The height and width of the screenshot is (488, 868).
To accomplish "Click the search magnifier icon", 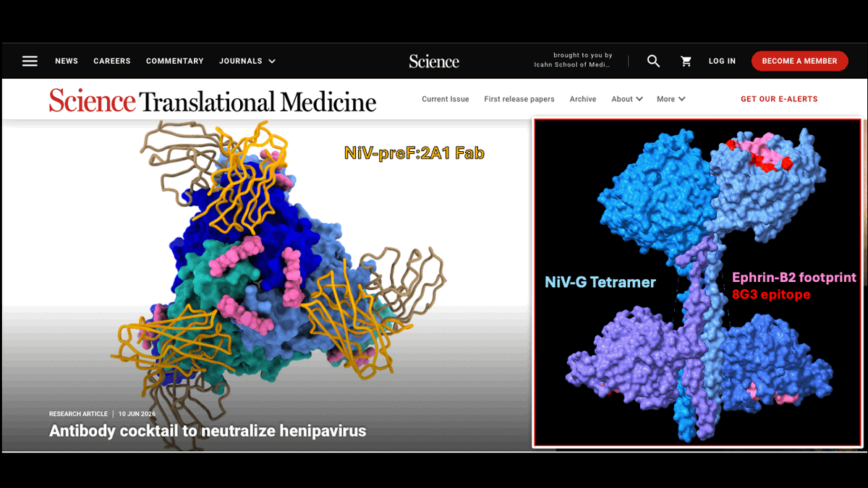I will pyautogui.click(x=653, y=61).
